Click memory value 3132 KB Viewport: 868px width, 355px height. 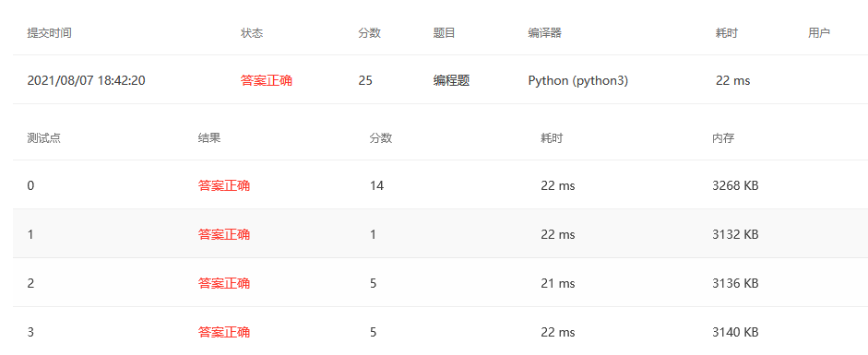[x=735, y=234]
